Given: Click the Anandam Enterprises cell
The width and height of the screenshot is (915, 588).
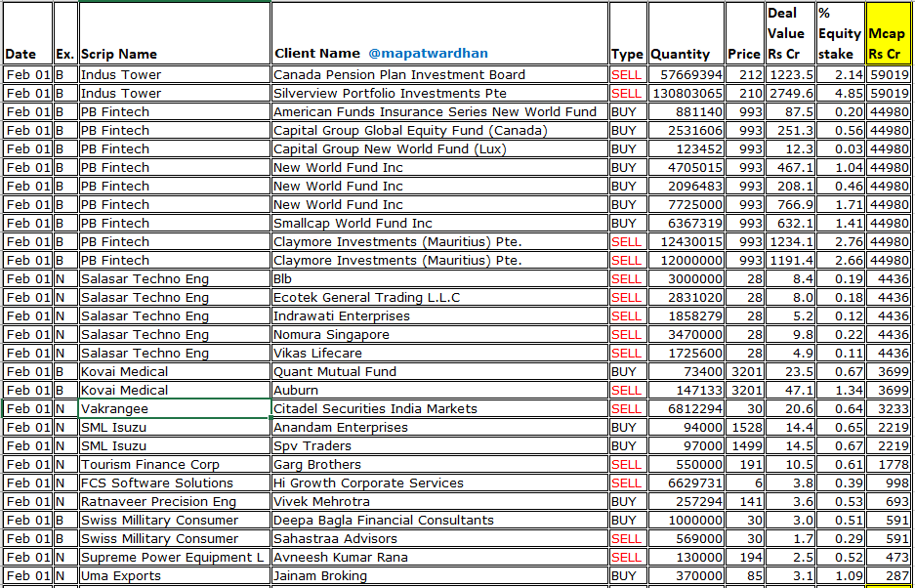Looking at the screenshot, I should coord(440,428).
